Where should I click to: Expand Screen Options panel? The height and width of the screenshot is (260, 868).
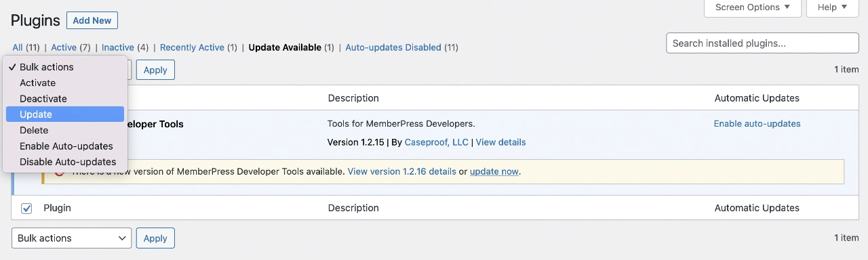tap(753, 7)
